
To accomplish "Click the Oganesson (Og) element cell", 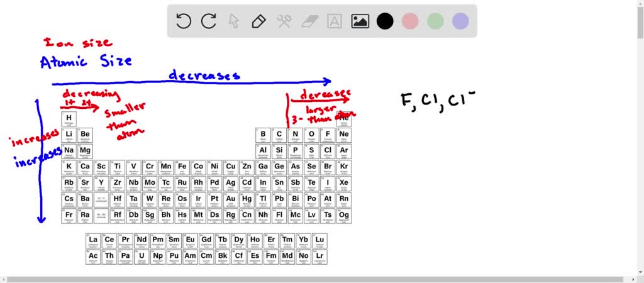I will [x=344, y=216].
